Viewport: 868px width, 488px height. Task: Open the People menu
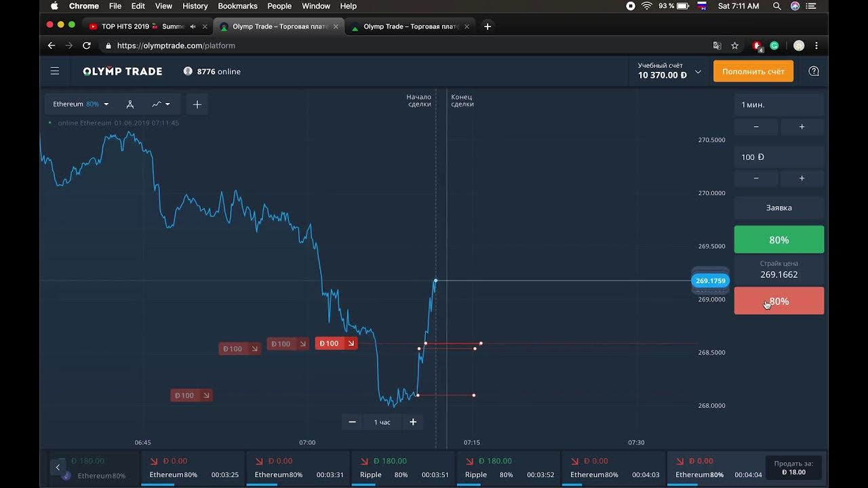(x=279, y=6)
